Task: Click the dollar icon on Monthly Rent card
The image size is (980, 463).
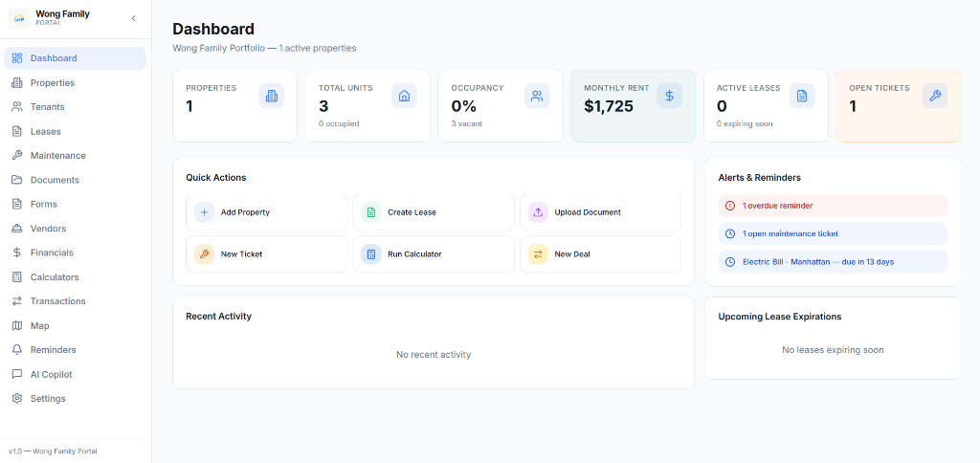Action: (x=669, y=96)
